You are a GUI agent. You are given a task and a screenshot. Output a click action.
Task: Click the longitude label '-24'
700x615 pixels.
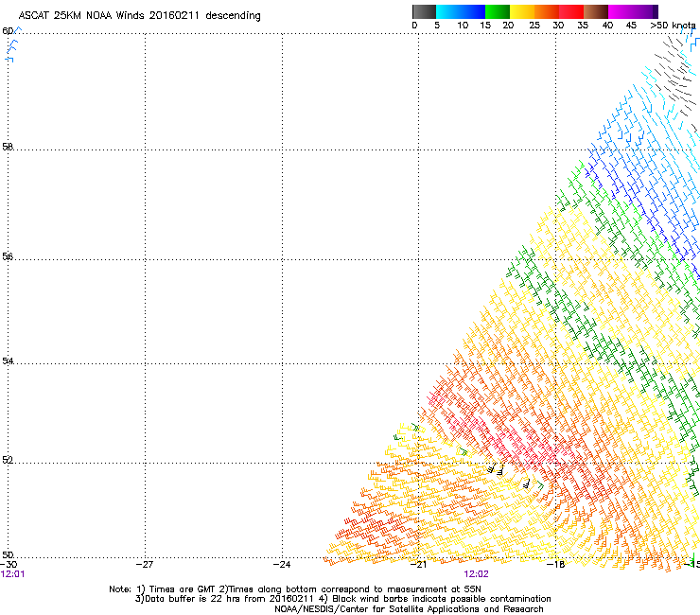[282, 564]
